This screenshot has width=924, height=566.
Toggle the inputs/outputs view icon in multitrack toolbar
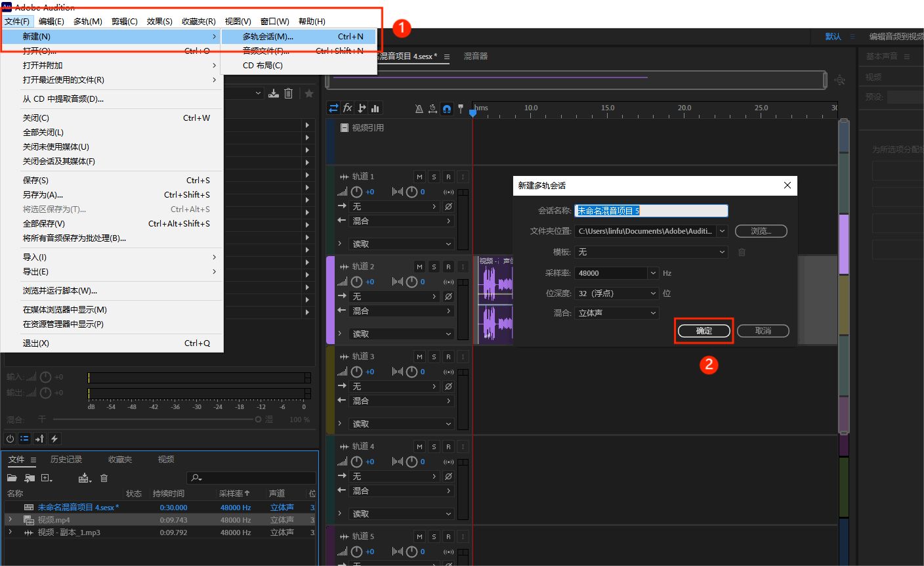[x=334, y=108]
